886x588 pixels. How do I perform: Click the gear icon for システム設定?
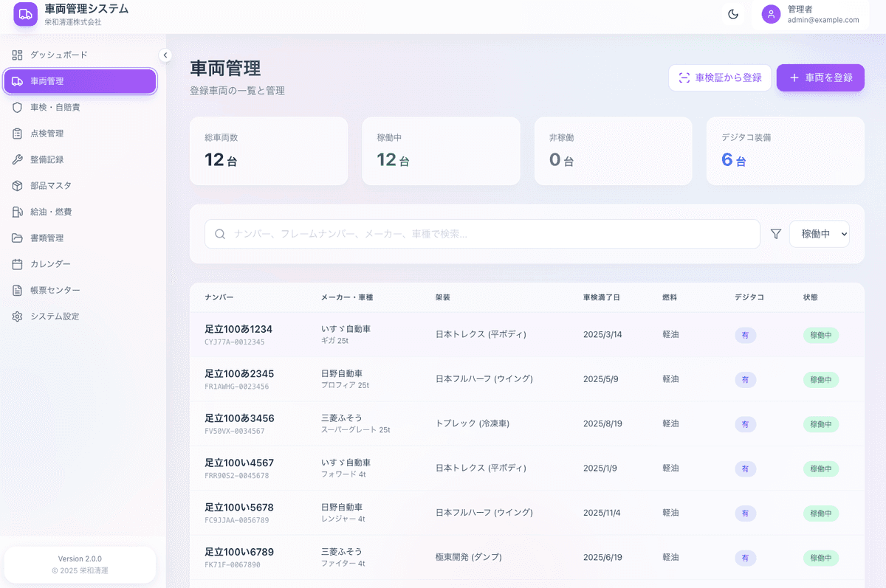[x=17, y=317]
